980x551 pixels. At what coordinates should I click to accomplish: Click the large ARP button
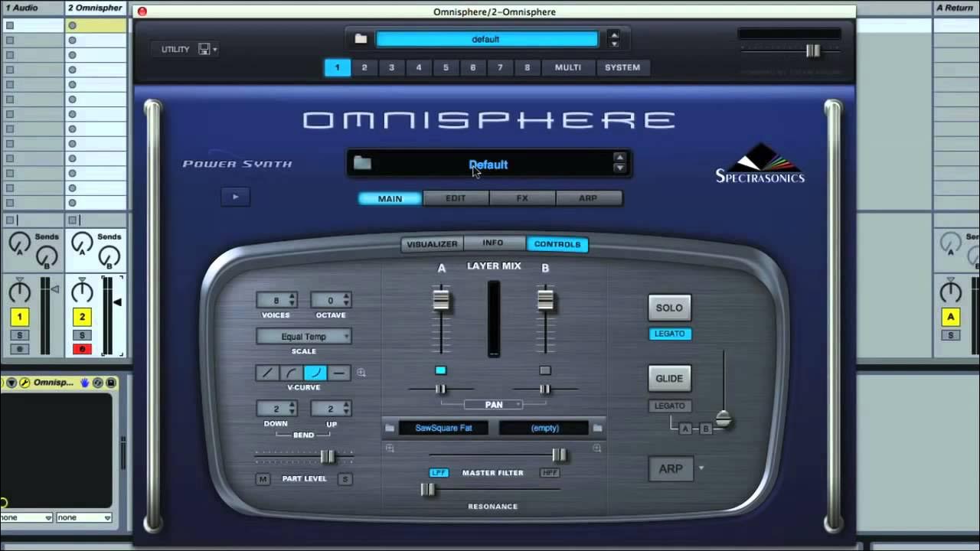[x=671, y=469]
